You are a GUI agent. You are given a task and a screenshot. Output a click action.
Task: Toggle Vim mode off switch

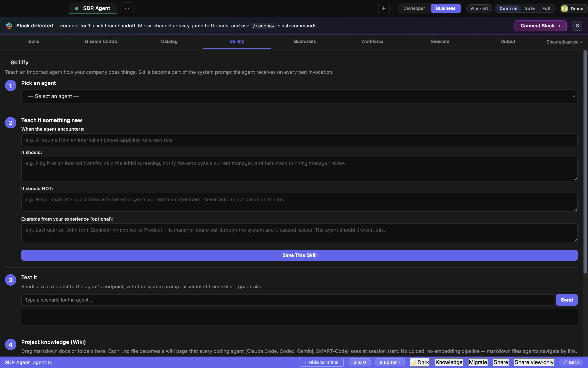tap(479, 8)
